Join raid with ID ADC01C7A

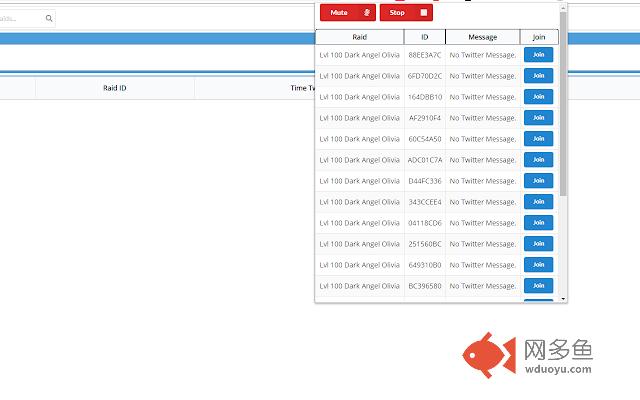coord(538,160)
